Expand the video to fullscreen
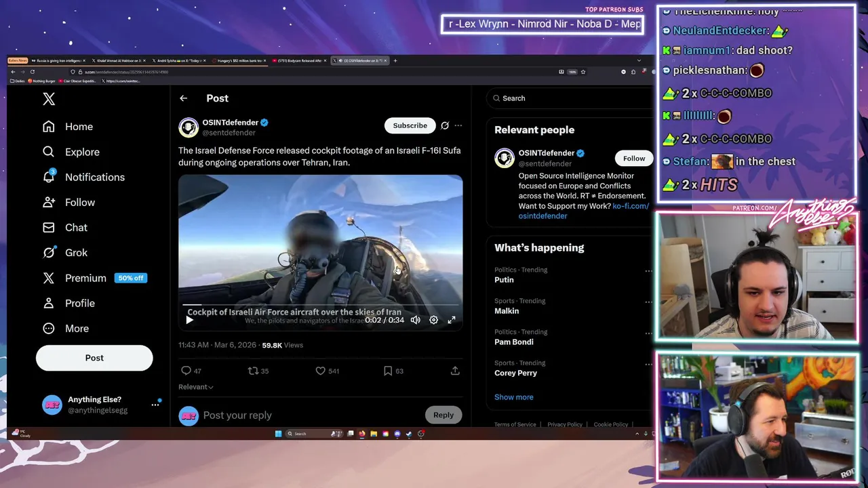The height and width of the screenshot is (488, 868). [452, 320]
